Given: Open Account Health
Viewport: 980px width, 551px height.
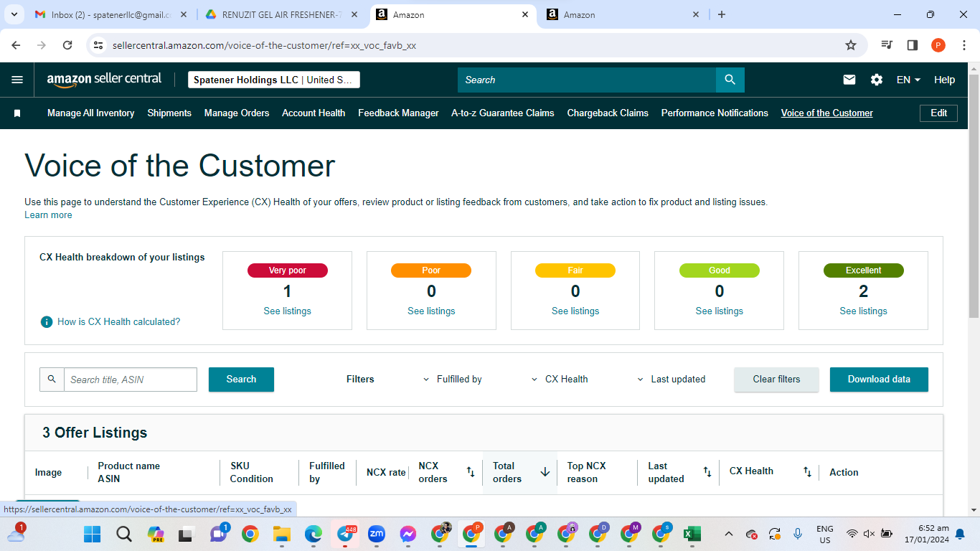Looking at the screenshot, I should click(314, 113).
